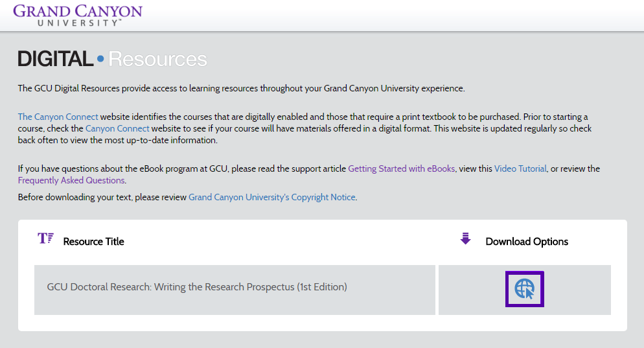Open Getting Started with eBooks article
Image resolution: width=644 pixels, height=348 pixels.
(x=401, y=168)
